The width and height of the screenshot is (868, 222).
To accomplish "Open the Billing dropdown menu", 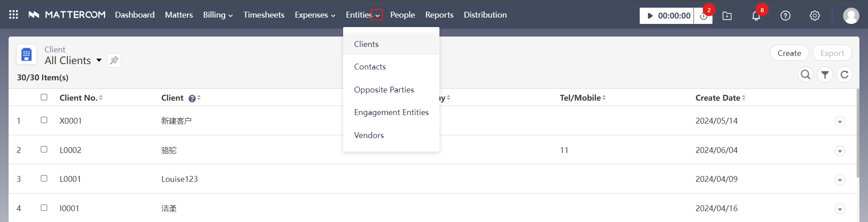I will (217, 15).
